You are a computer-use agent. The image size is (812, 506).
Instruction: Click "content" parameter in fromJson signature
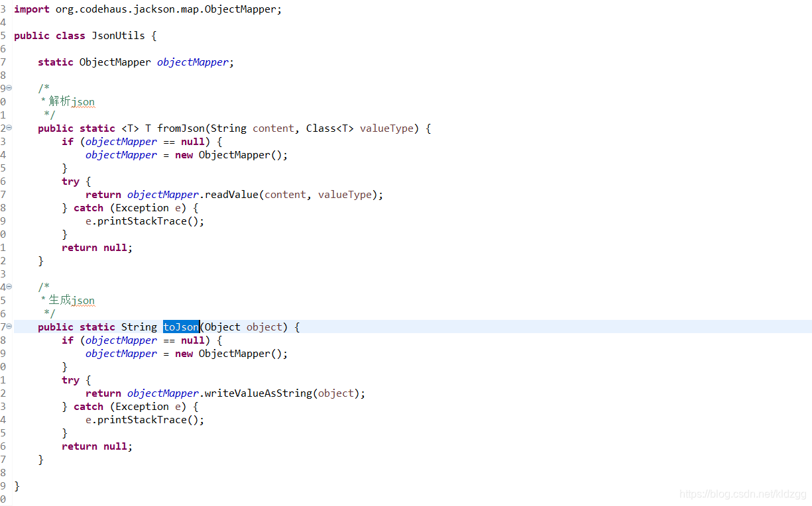[x=273, y=128]
